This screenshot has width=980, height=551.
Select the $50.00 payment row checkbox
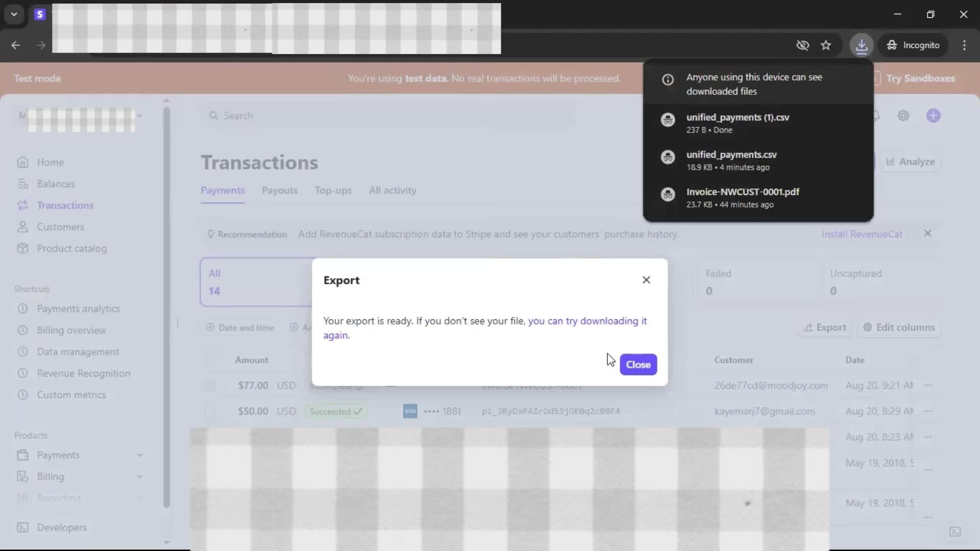[x=211, y=411]
